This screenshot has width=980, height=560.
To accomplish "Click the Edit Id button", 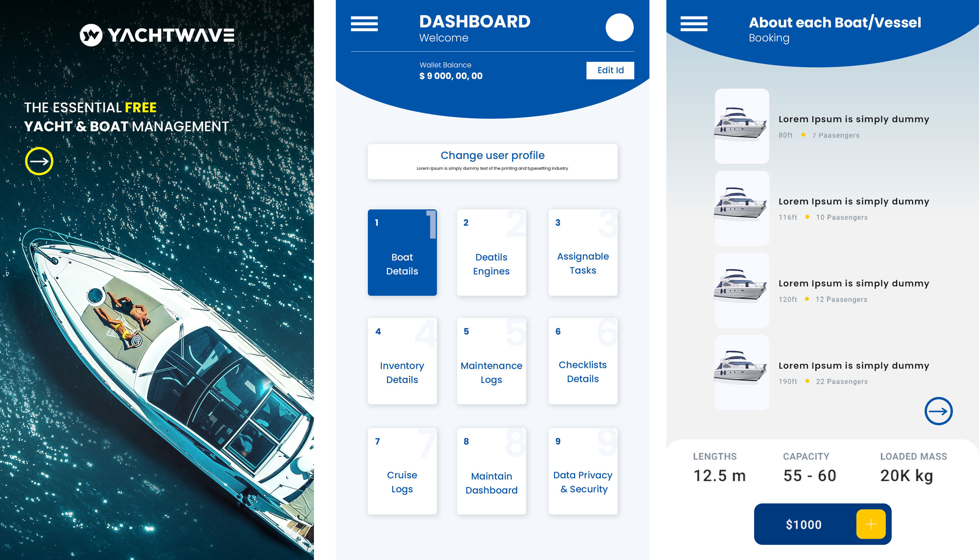I will click(x=610, y=70).
